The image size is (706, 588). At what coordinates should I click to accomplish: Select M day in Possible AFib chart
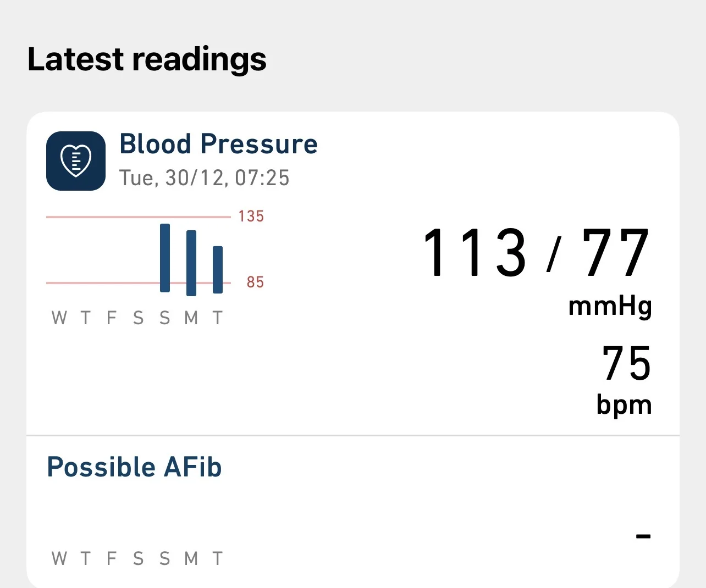(191, 558)
